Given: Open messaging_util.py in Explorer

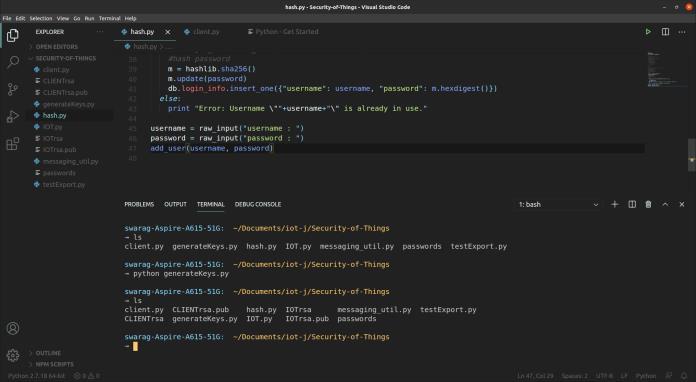Looking at the screenshot, I should pyautogui.click(x=71, y=161).
